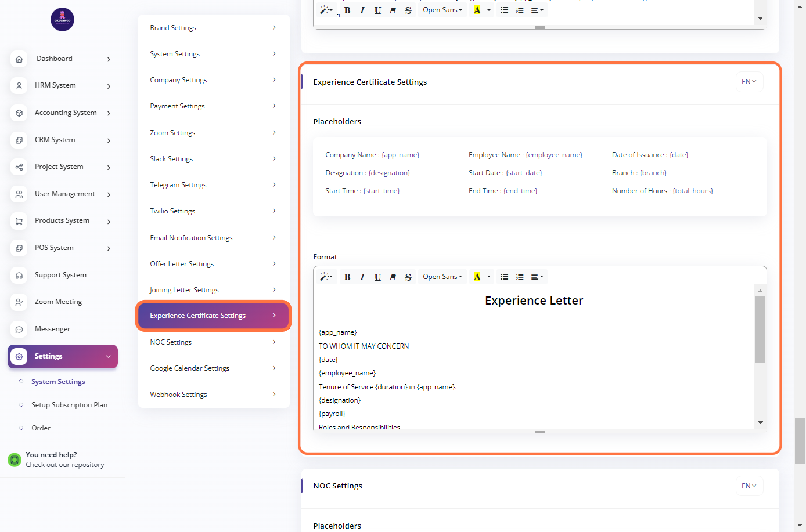Open paragraph alignment dropdown in Experience Letter editor
This screenshot has height=532, width=806.
(537, 277)
